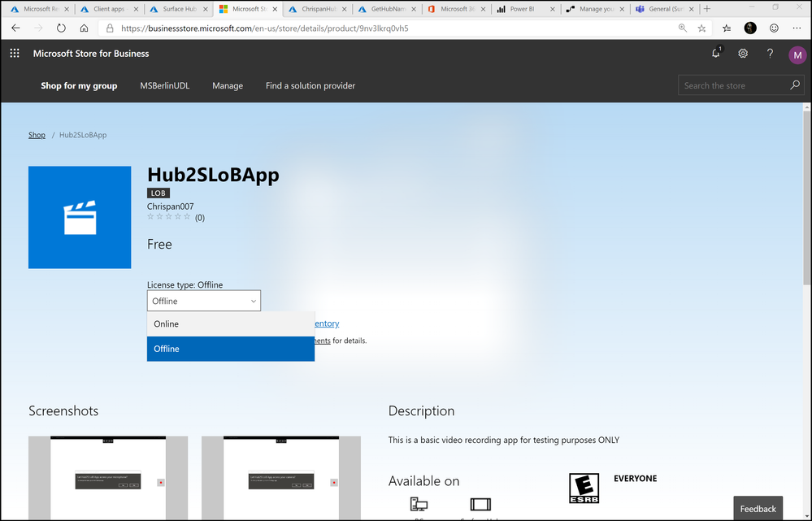Open Find a solution provider
This screenshot has height=521, width=812.
310,85
